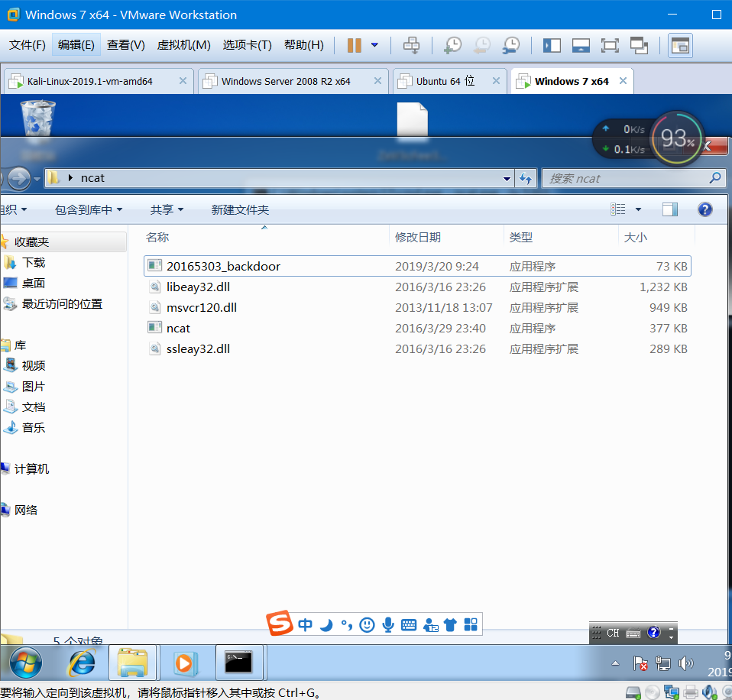Click the ncat address bar path
The image size is (732, 700).
[x=93, y=178]
